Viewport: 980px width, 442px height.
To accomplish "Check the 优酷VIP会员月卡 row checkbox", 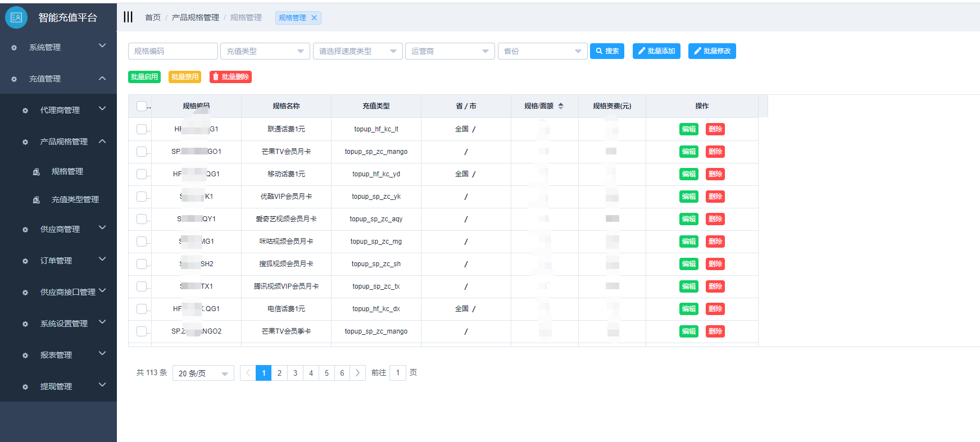I will coord(142,197).
